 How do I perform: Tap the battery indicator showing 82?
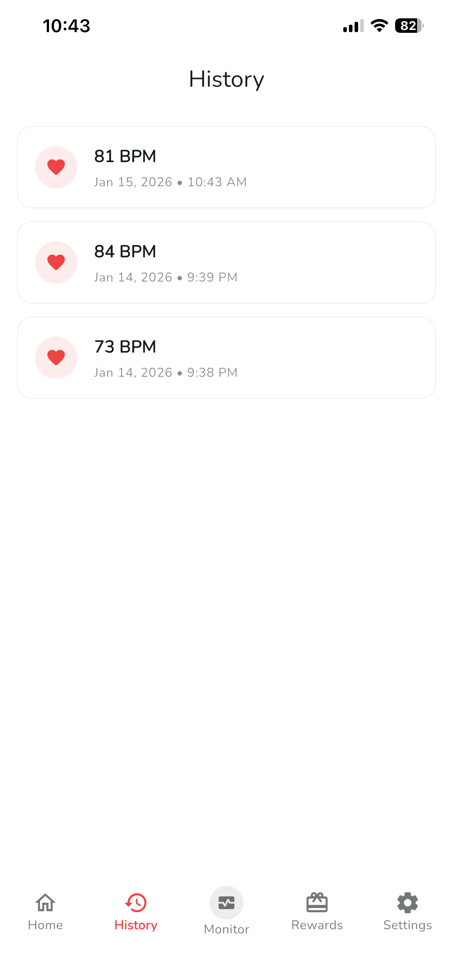tap(409, 26)
